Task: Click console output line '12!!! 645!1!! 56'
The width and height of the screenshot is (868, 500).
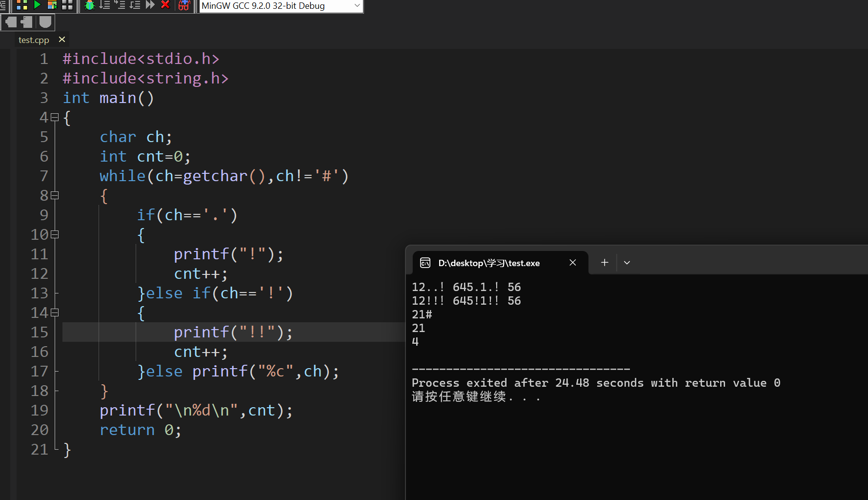Action: click(x=466, y=301)
